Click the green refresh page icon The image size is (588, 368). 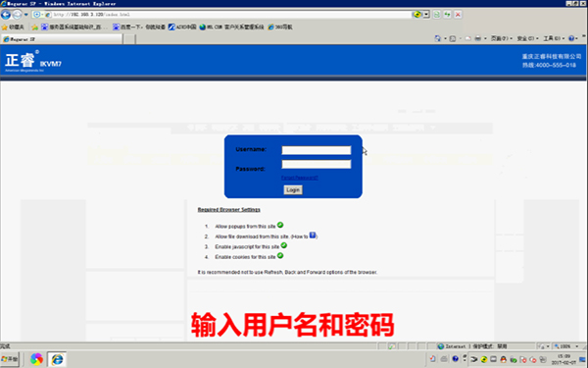pos(436,15)
